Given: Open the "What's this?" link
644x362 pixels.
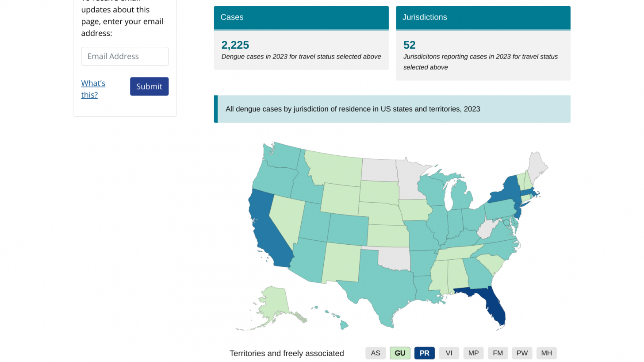Looking at the screenshot, I should [93, 89].
